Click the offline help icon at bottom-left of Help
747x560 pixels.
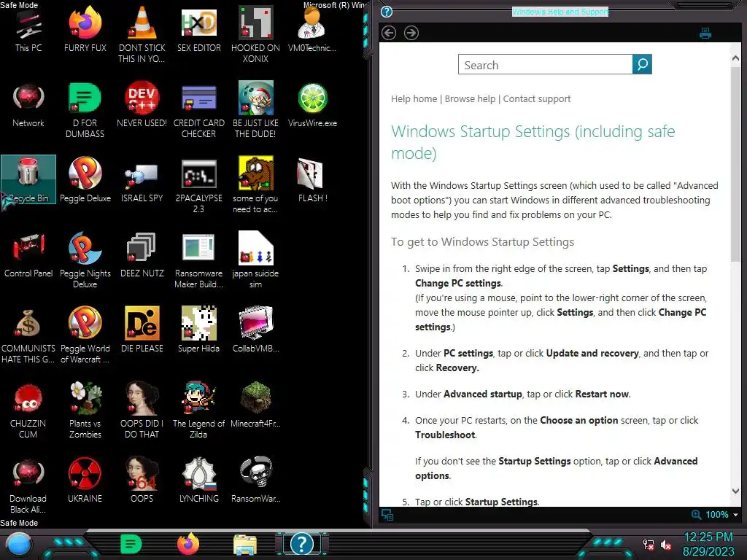click(x=387, y=515)
